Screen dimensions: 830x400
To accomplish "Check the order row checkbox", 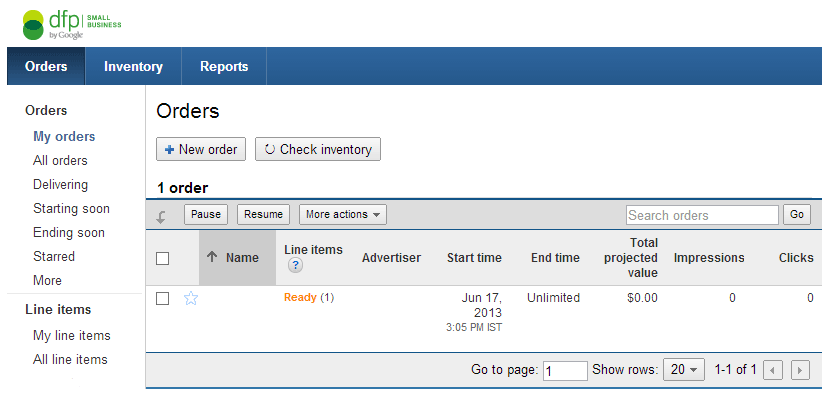I will tap(163, 298).
